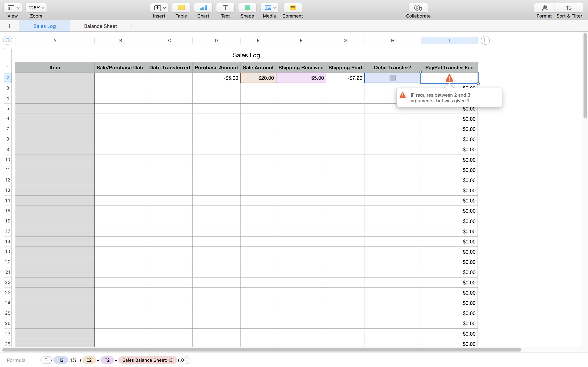This screenshot has width=588, height=367.
Task: Open the Chart tool
Action: click(203, 8)
